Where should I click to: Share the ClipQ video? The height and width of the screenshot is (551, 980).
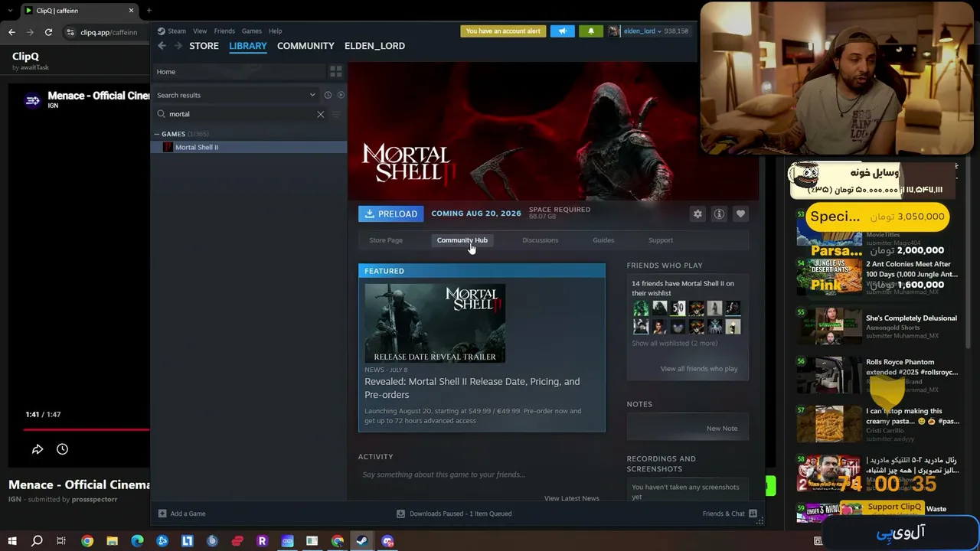38,449
